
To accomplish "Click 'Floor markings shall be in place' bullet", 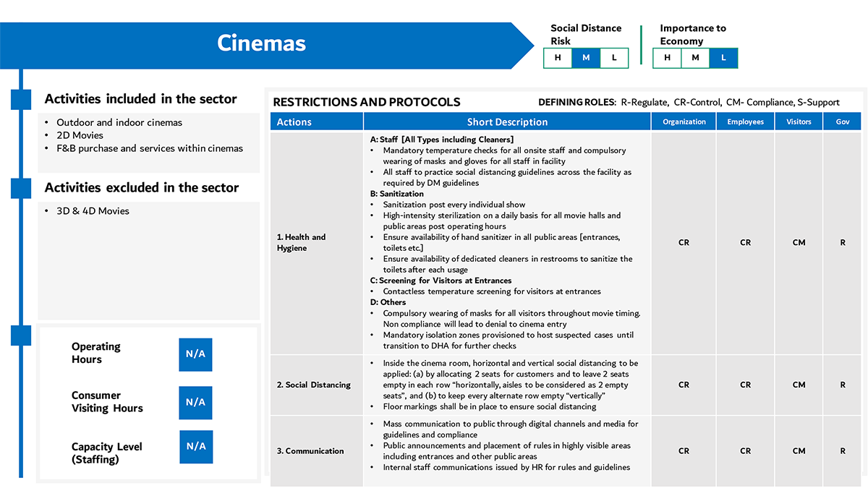I will click(490, 406).
